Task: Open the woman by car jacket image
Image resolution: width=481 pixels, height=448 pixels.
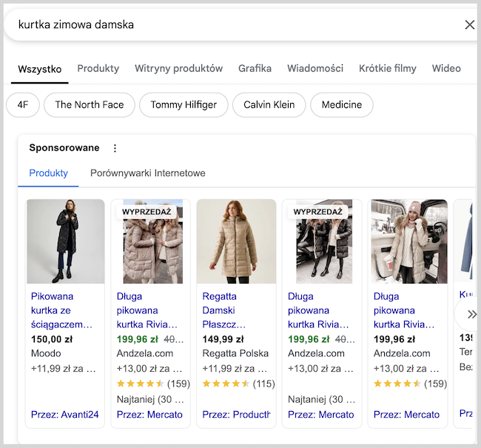Action: (x=409, y=241)
